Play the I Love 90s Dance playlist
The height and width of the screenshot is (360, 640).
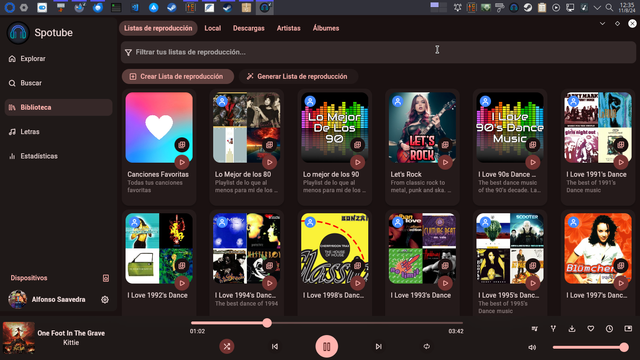coord(533,162)
